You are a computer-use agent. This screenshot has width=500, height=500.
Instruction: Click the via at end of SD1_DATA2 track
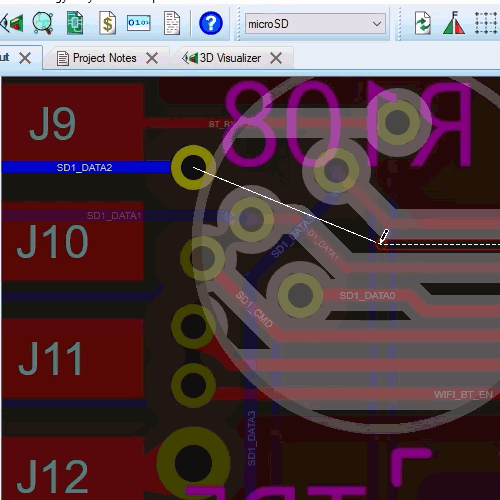[193, 167]
